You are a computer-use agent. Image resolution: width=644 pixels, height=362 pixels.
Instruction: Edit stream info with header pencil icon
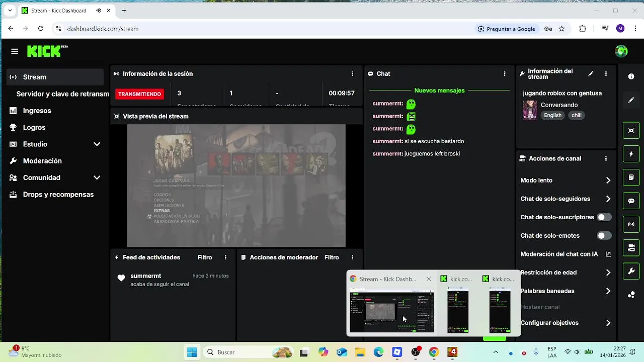[x=591, y=74]
